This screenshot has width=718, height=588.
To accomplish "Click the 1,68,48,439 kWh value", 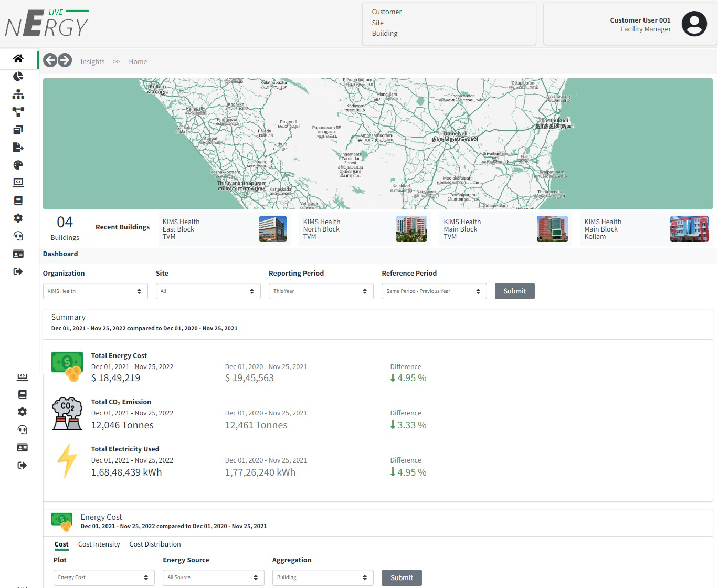I will [126, 472].
